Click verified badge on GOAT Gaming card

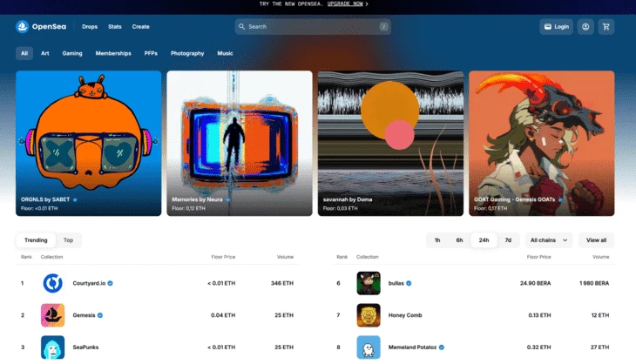coord(560,199)
